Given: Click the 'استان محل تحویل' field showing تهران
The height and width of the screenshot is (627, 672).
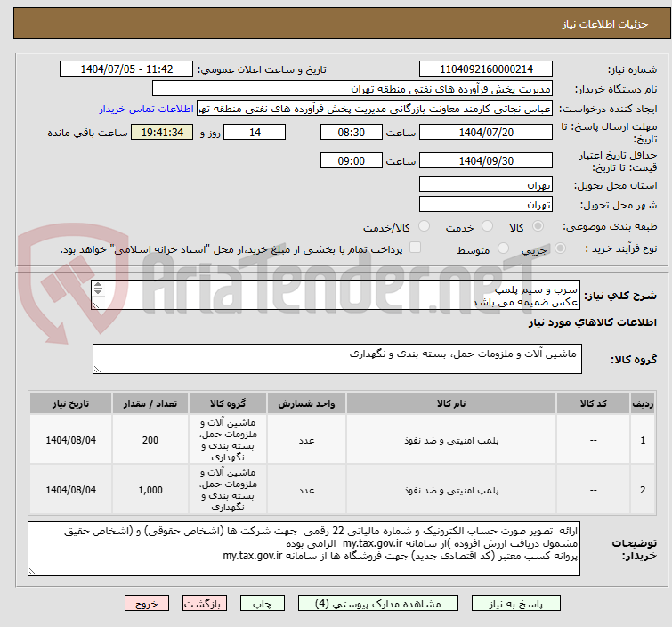Looking at the screenshot, I should click(x=485, y=185).
